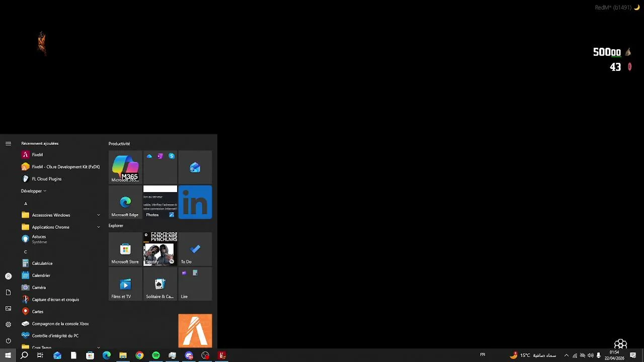Click microphone tray icon

coord(599,355)
